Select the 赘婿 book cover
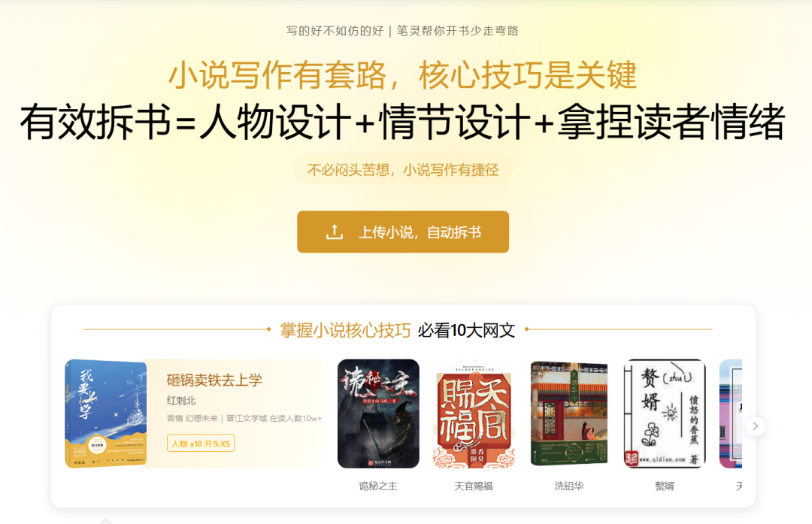 pyautogui.click(x=665, y=413)
